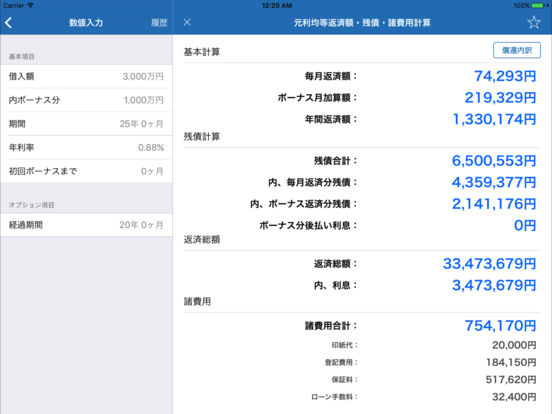Select the ボーナス月加算額 value 219,329円
The image size is (552, 414).
point(500,98)
